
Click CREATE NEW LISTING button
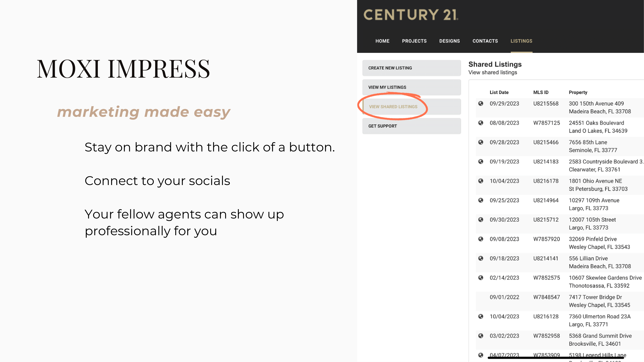tap(411, 68)
